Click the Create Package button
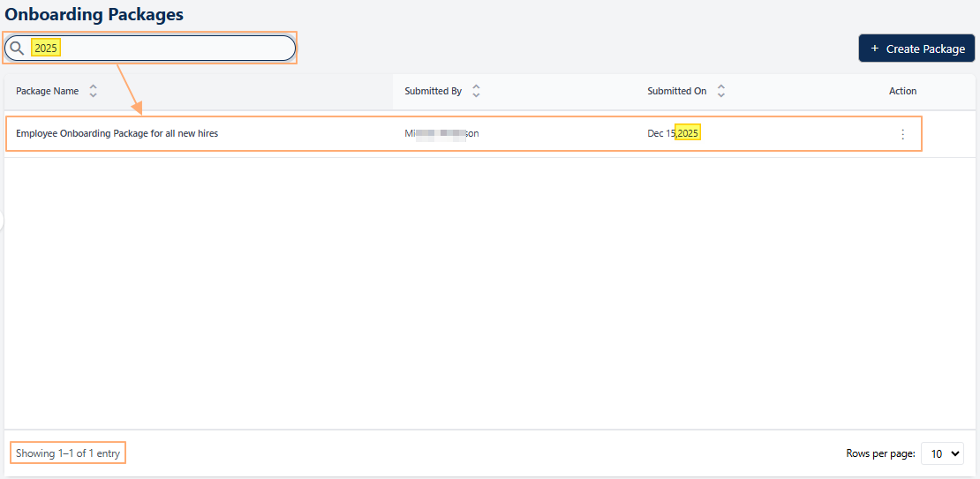Image resolution: width=980 pixels, height=479 pixels. [x=916, y=49]
